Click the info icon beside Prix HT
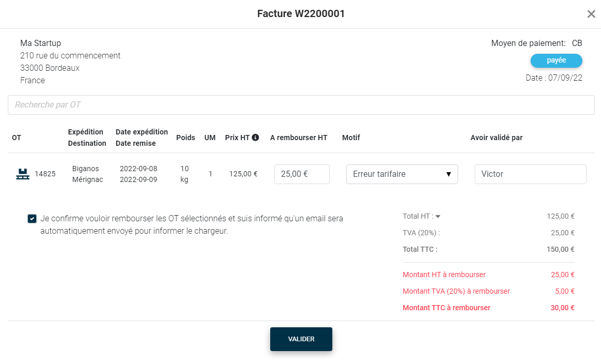 click(x=255, y=138)
